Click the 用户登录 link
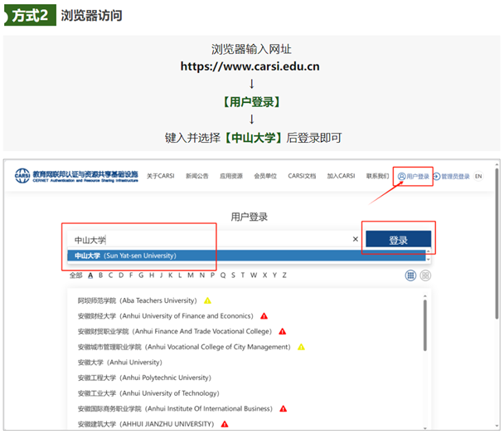504x439 pixels. click(x=414, y=177)
